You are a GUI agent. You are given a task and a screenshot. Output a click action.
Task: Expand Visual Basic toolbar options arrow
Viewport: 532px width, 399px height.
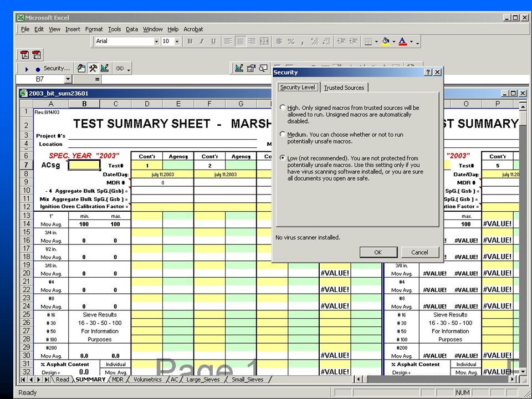(129, 69)
